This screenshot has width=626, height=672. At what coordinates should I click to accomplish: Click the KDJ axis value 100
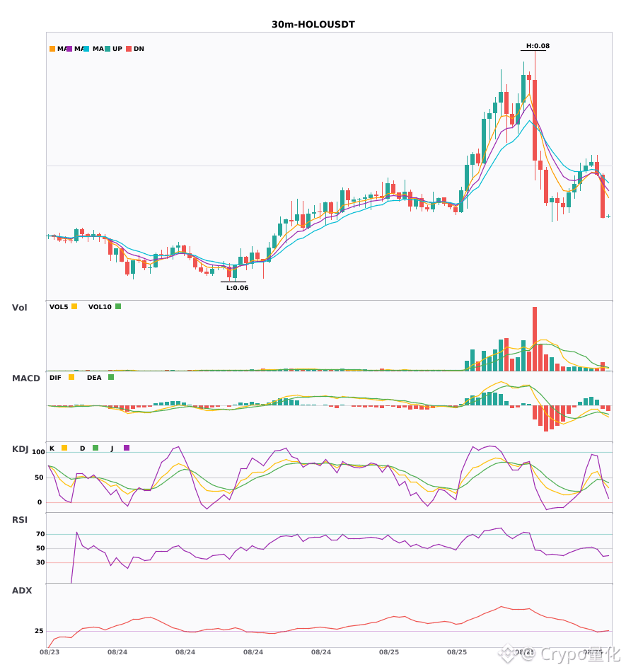(39, 452)
